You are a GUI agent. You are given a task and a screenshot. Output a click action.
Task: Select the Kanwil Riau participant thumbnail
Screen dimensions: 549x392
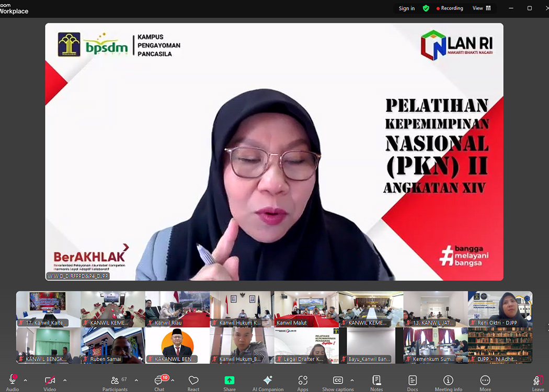point(177,309)
